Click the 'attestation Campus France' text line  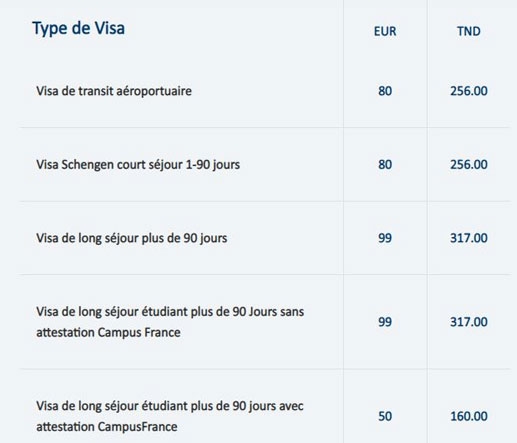108,333
